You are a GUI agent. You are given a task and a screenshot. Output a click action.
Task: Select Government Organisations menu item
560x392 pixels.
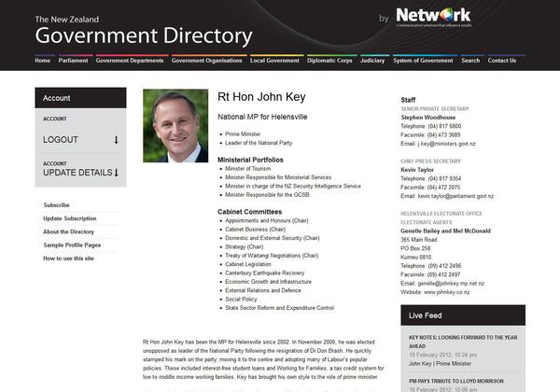pos(207,61)
